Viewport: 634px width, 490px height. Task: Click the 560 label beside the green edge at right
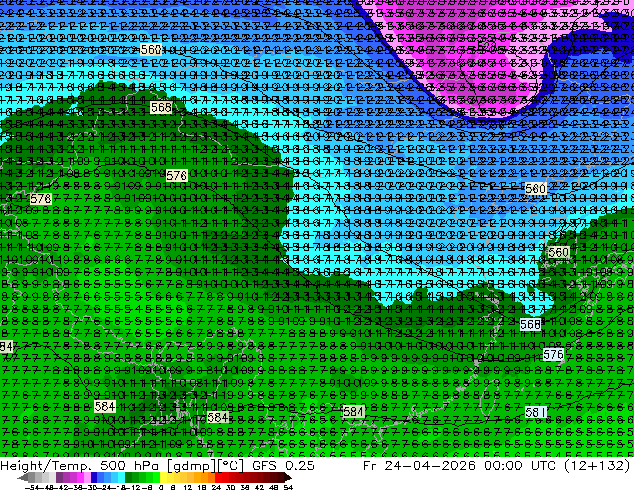point(558,252)
